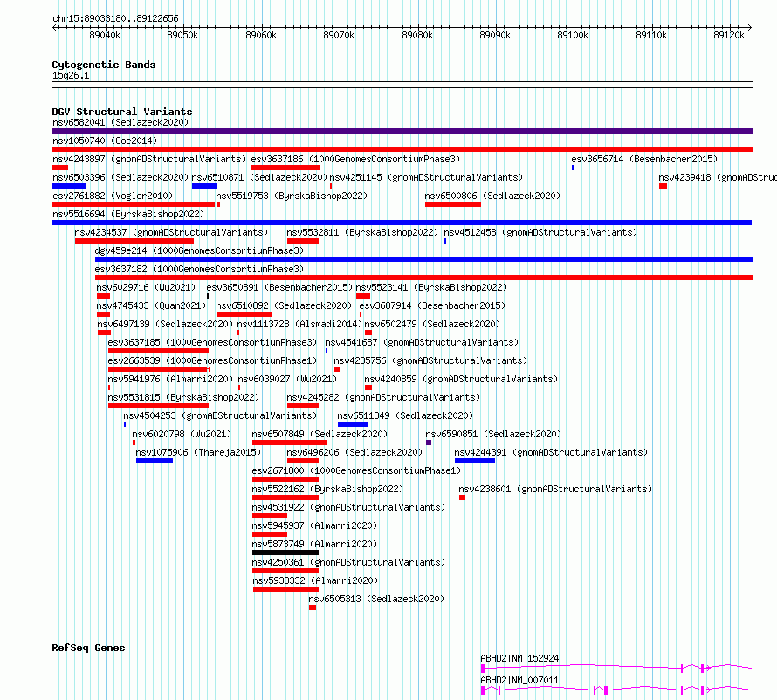Select the nsv4244391 gnomAD label
777x700 pixels.
coord(551,452)
